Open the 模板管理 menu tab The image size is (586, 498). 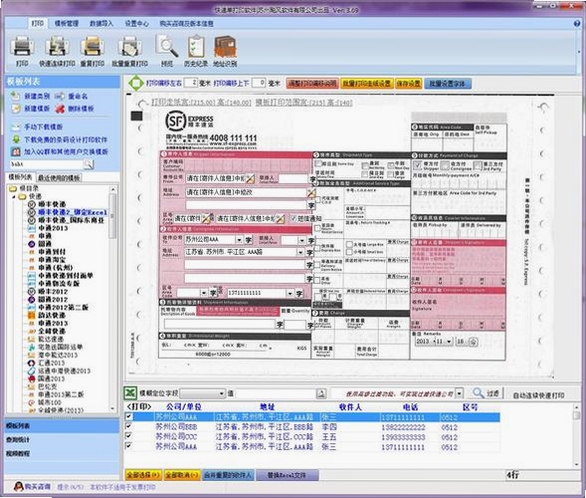point(67,23)
